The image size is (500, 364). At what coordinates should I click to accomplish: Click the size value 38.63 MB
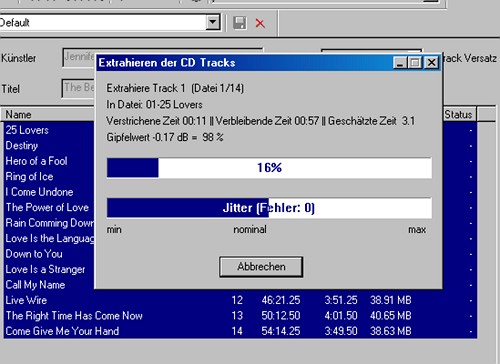(391, 331)
